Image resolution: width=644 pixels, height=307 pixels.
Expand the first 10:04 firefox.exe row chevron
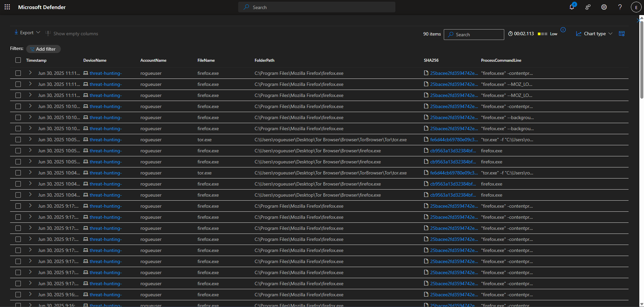click(x=30, y=184)
